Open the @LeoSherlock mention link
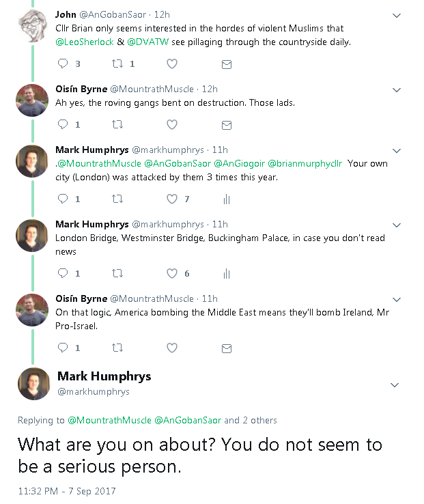This screenshot has width=424, height=504. (x=83, y=42)
